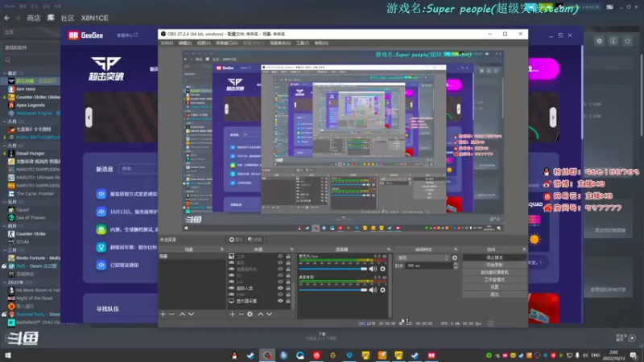Mute the 麦克风/Aux speaker icon
Viewport: 644px width, 362px height.
(373, 269)
